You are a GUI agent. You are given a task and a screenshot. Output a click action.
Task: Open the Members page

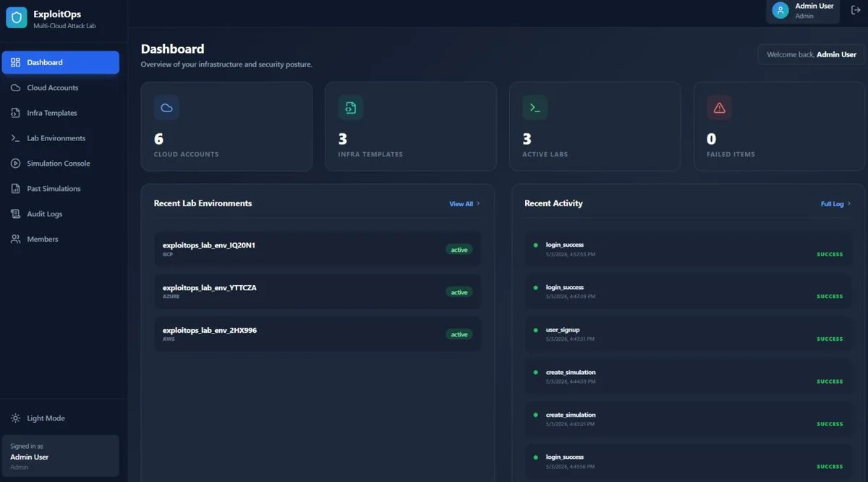click(x=61, y=239)
